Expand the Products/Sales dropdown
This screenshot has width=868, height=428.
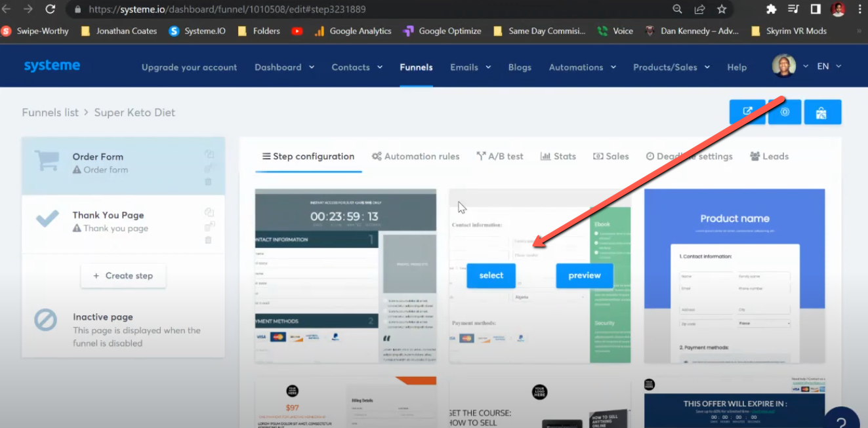tap(671, 67)
